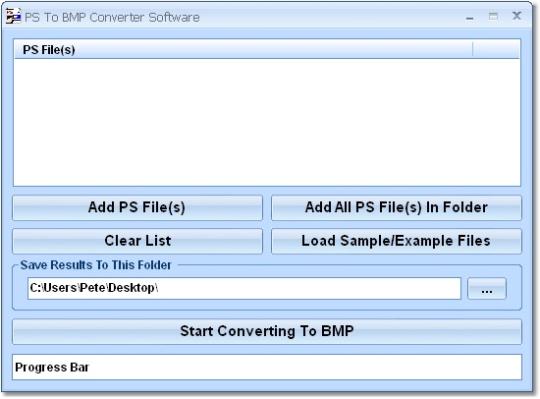Close the PS To BMP Converter window
This screenshot has width=540, height=399.
(517, 16)
